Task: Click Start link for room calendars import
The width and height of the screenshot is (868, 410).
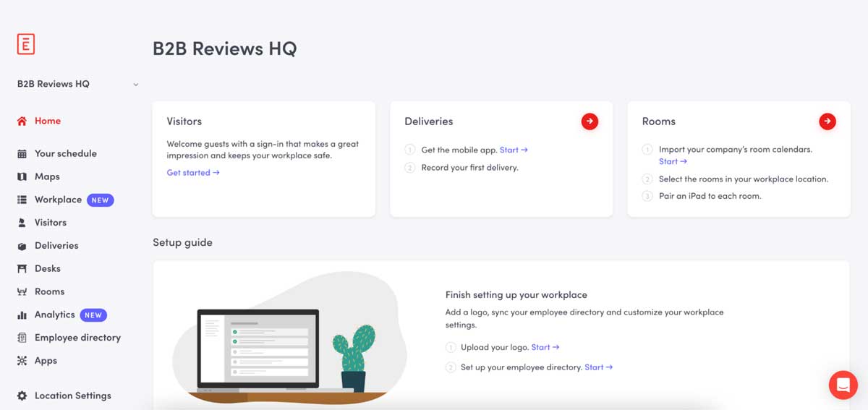Action: (x=673, y=162)
